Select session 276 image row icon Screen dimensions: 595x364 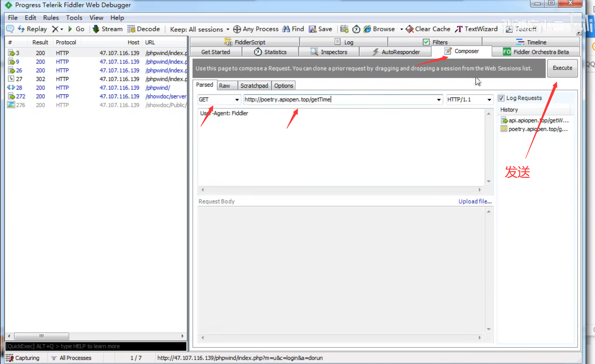11,105
